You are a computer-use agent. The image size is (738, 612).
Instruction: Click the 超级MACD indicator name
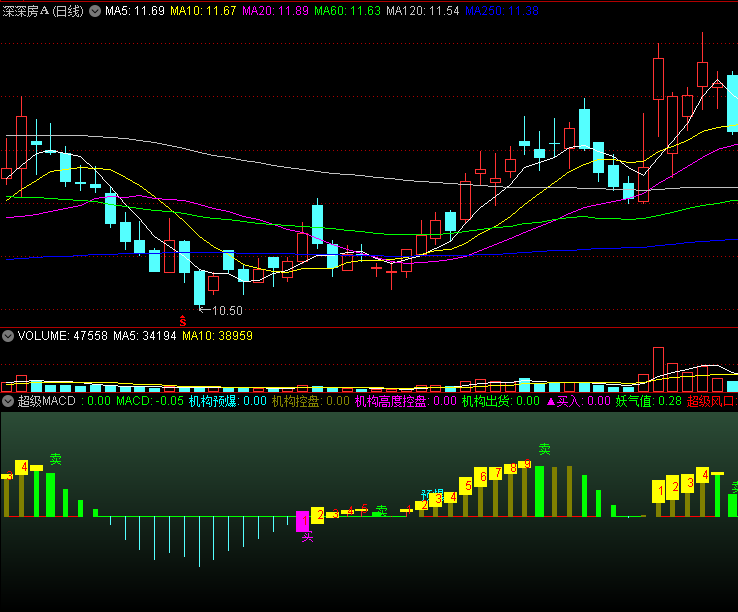pyautogui.click(x=47, y=401)
